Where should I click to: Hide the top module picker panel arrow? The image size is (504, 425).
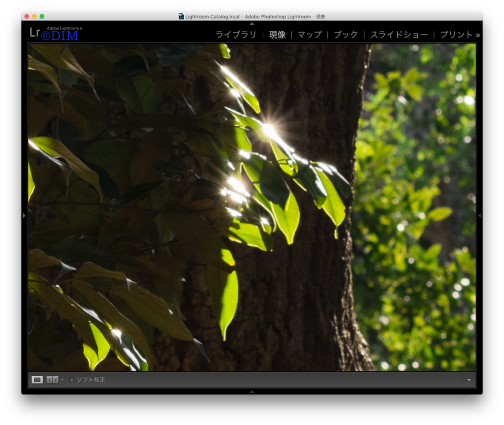pyautogui.click(x=252, y=24)
